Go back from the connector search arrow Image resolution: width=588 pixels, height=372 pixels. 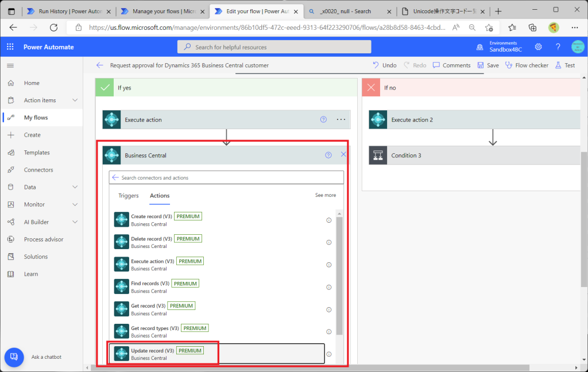[115, 177]
